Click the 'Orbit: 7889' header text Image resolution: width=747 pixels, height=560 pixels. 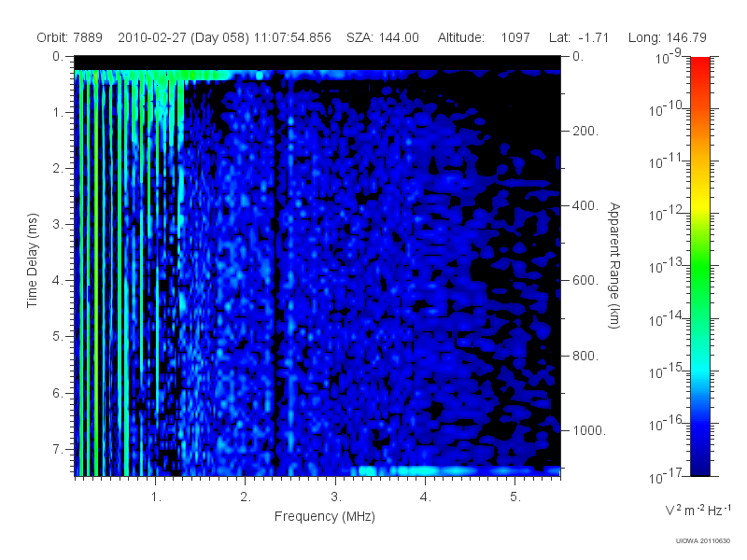[x=69, y=37]
